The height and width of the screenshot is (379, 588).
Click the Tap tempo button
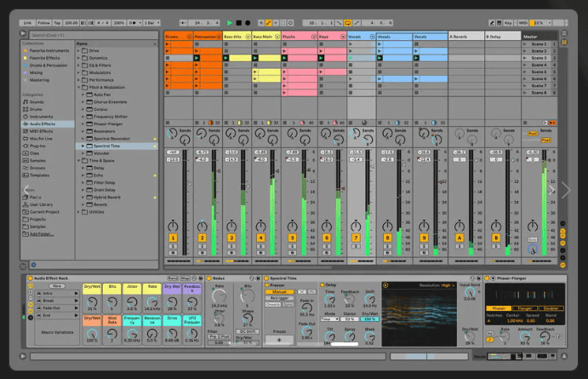[x=57, y=23]
